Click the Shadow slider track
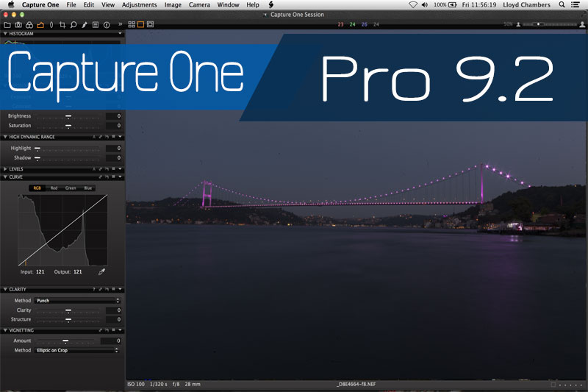This screenshot has width=588, height=392. (68, 158)
